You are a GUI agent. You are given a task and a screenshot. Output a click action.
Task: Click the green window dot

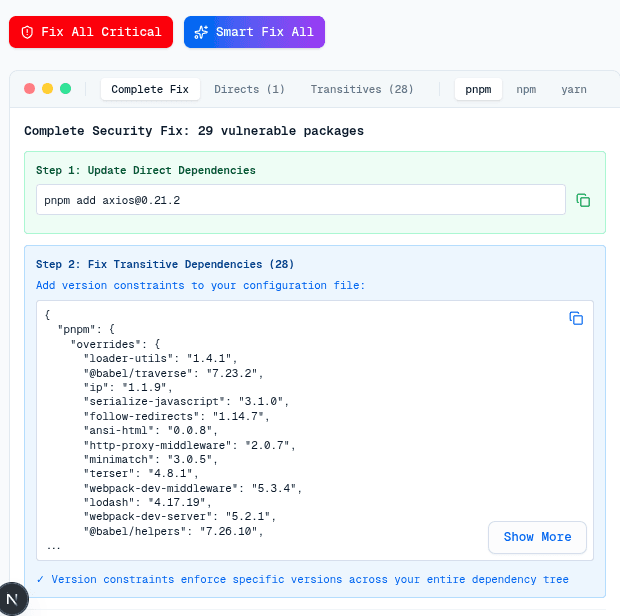tap(65, 89)
